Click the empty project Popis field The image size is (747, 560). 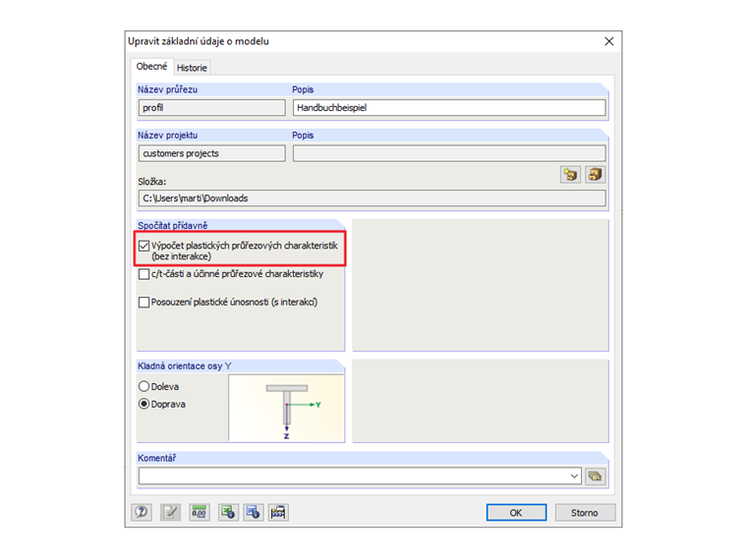pos(449,153)
